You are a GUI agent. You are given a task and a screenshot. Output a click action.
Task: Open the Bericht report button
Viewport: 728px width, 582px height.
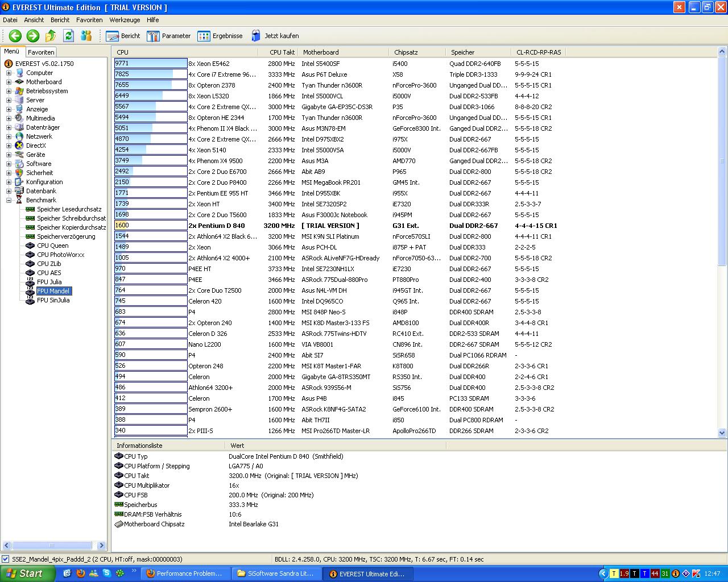[123, 36]
